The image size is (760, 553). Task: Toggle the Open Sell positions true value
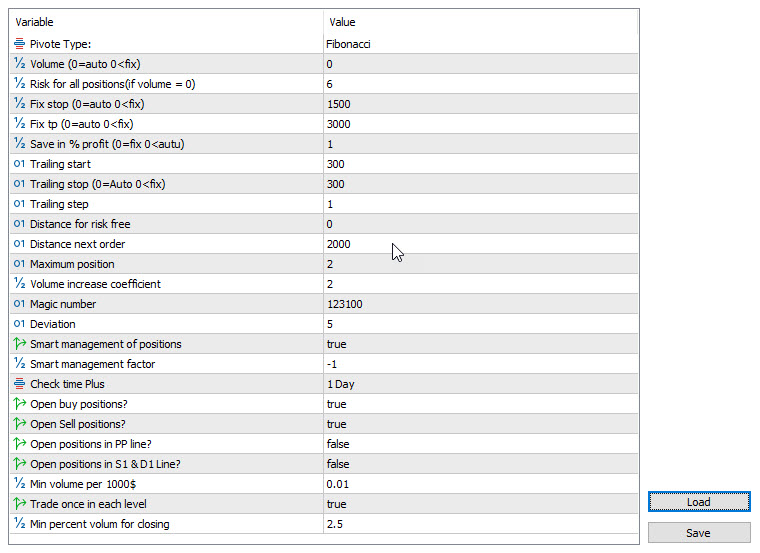(x=336, y=424)
